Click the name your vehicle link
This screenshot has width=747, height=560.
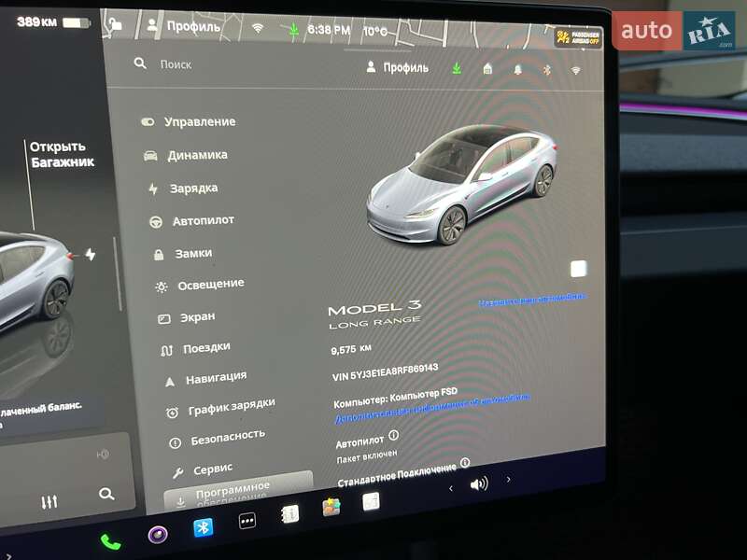[x=532, y=301]
